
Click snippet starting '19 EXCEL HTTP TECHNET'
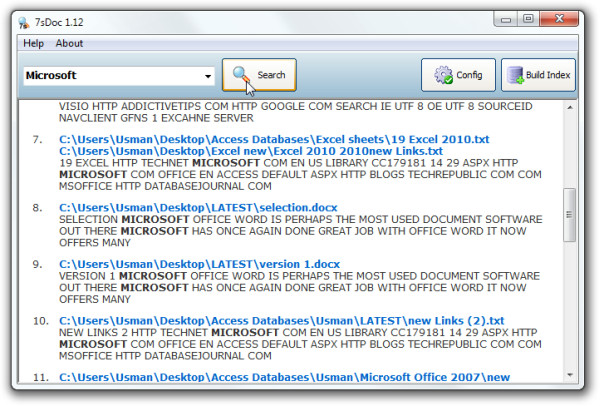[300, 174]
